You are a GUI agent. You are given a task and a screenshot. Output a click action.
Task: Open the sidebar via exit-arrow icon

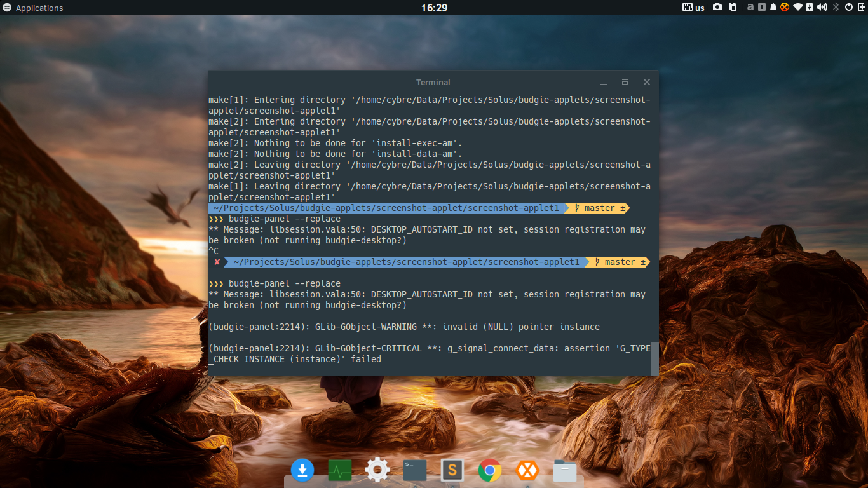coord(861,8)
